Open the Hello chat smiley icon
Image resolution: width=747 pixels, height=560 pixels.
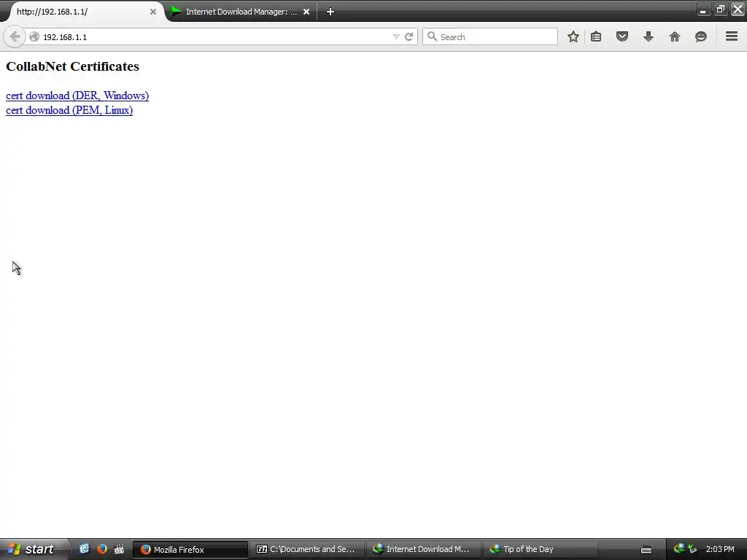pos(701,36)
